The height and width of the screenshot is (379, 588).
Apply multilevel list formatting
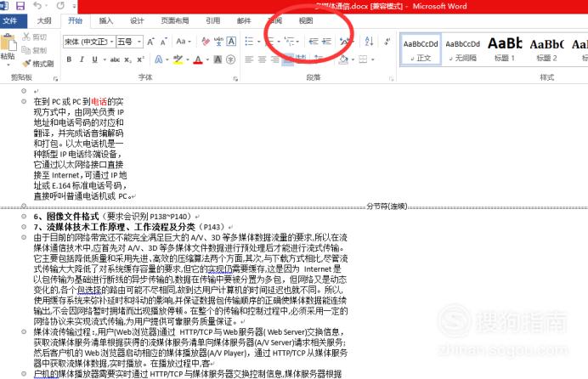[289, 42]
